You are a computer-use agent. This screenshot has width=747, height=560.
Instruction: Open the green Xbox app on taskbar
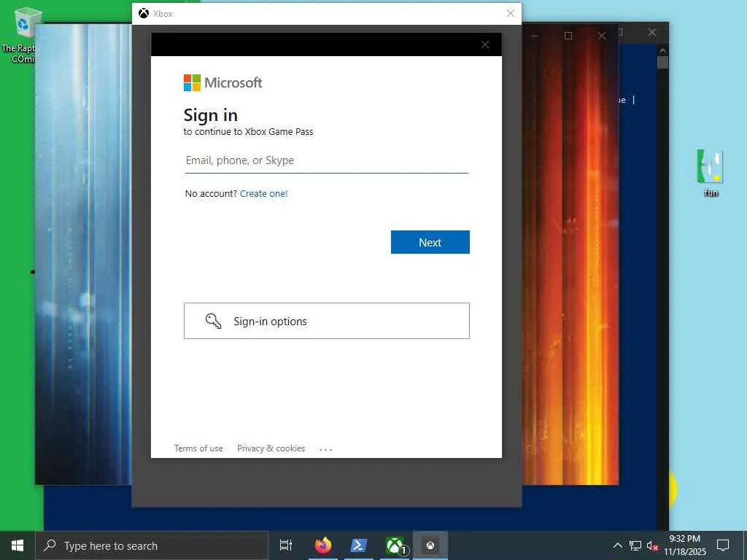tap(395, 545)
